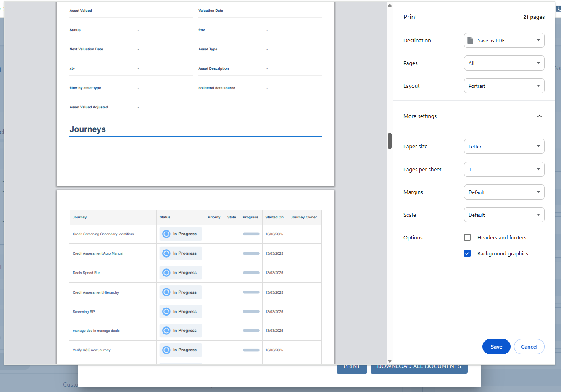Click the status icon for manage doc in manage deals
561x392 pixels.
166,330
